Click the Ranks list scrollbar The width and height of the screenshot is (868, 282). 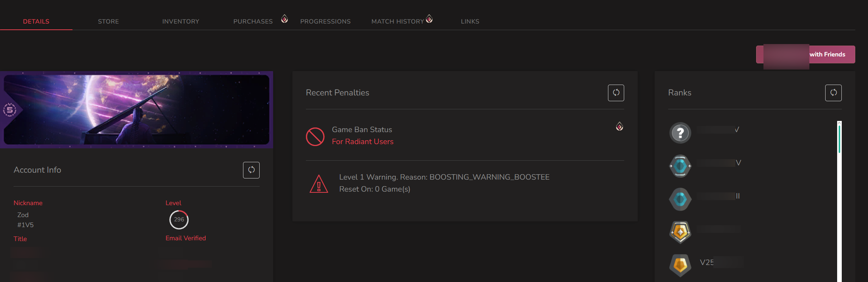839,201
